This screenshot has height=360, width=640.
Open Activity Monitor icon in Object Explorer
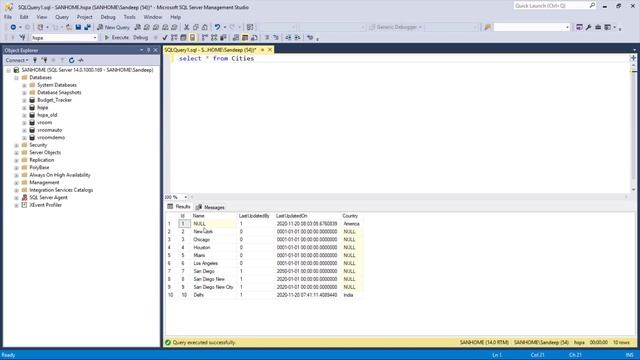(x=81, y=60)
